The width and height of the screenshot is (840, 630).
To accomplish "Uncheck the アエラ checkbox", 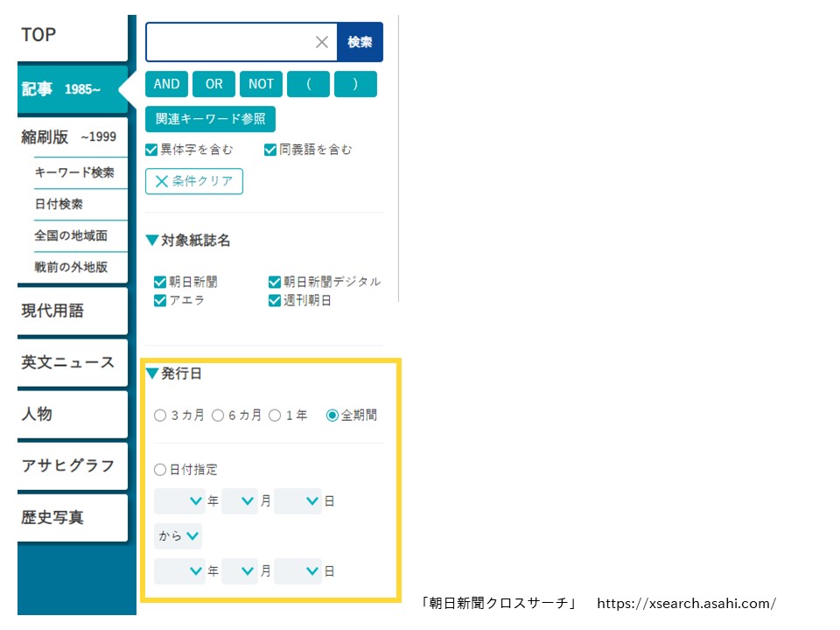I will (159, 300).
